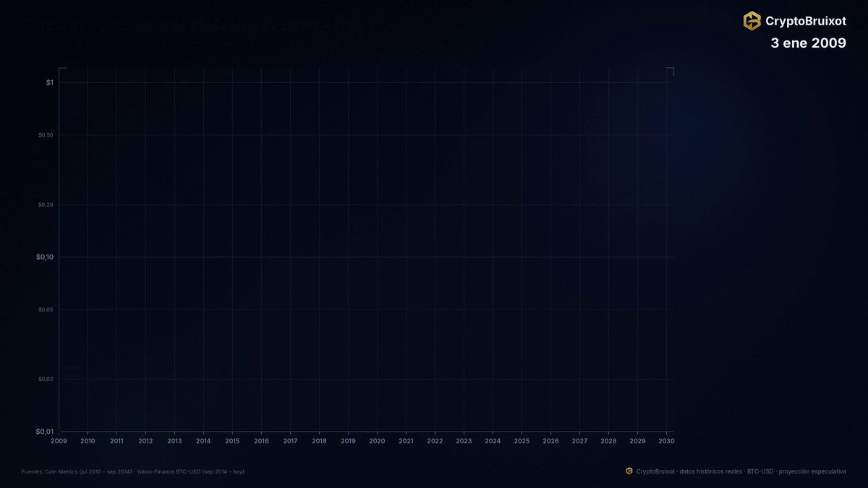
Task: Select the 2028 year label
Action: point(608,441)
